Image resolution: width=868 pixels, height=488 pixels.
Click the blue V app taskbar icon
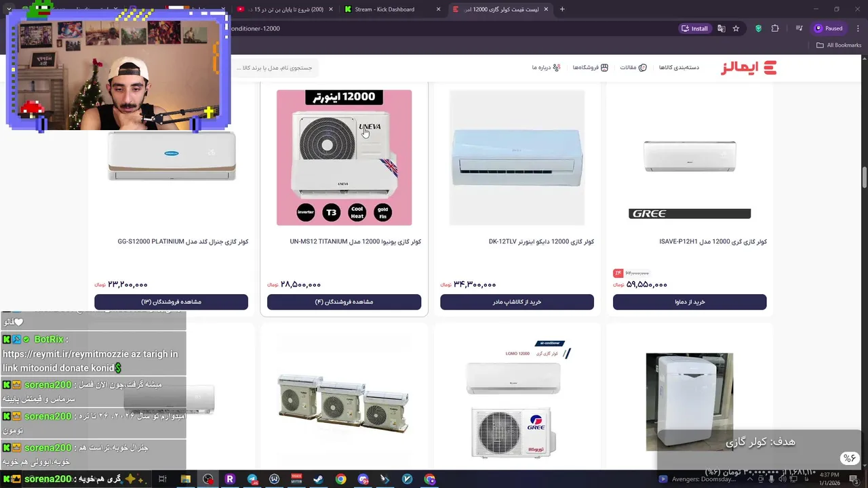coord(407,479)
